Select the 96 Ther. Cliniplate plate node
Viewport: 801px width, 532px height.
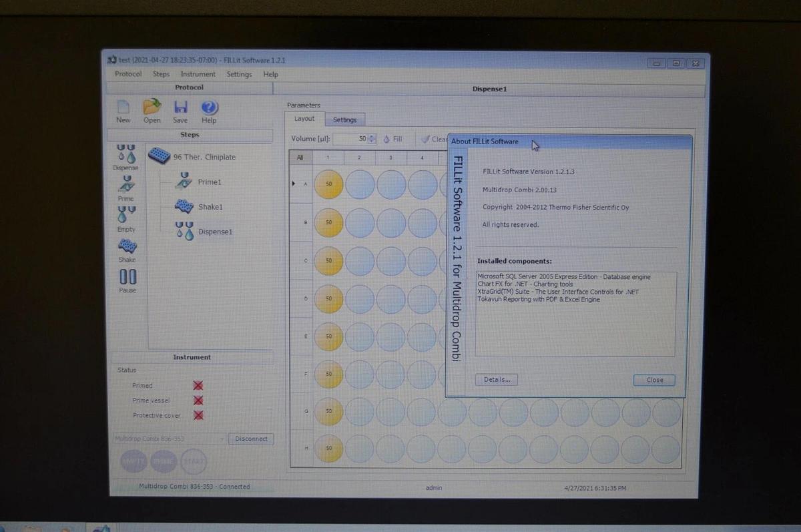191,157
